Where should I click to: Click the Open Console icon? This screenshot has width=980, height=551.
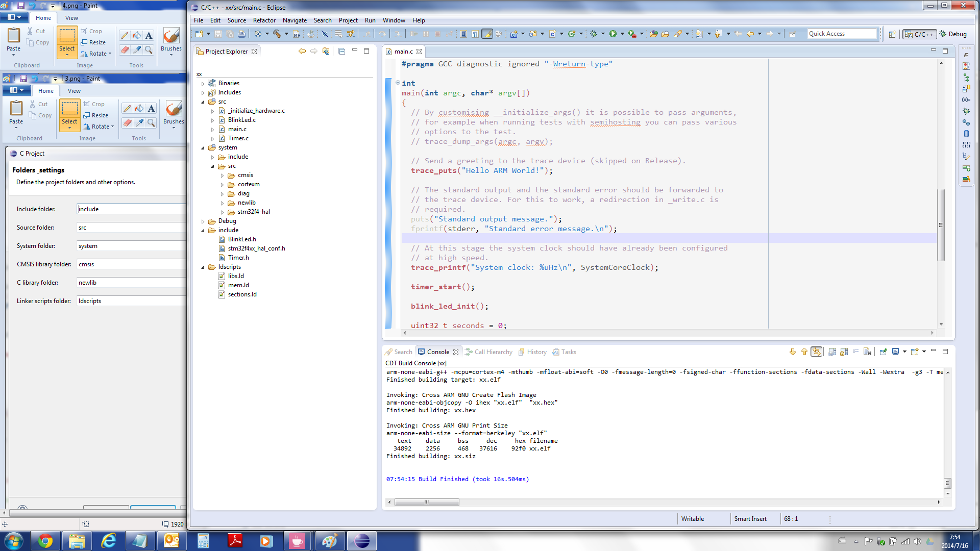point(915,352)
